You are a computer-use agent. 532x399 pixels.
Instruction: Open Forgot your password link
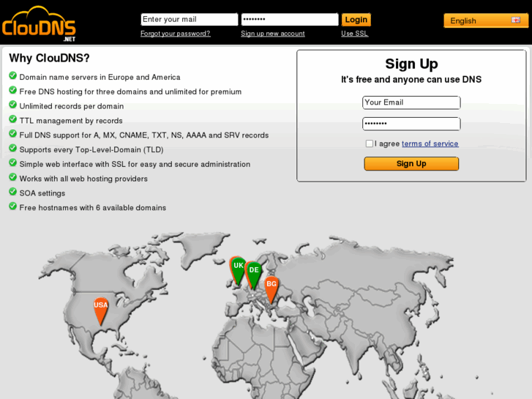[x=176, y=34]
